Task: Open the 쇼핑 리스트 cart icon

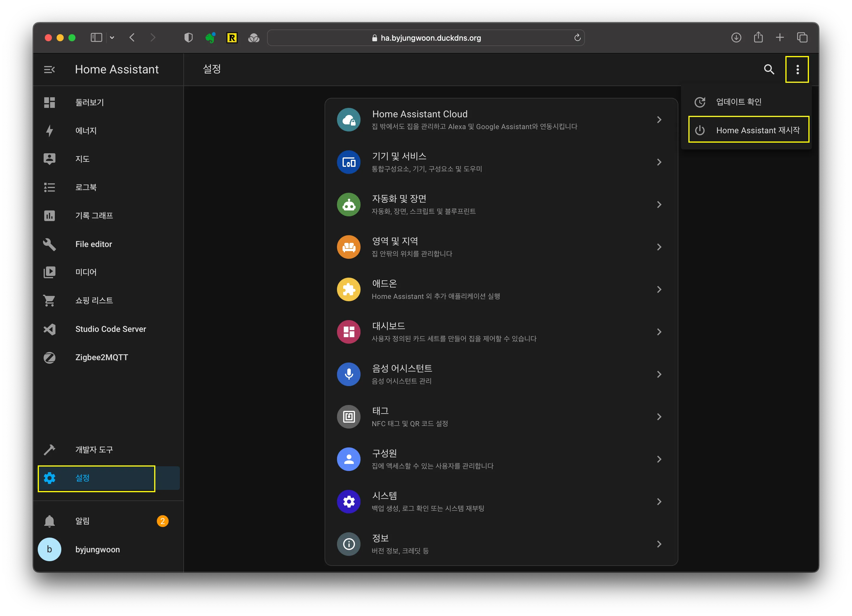Action: pos(49,301)
